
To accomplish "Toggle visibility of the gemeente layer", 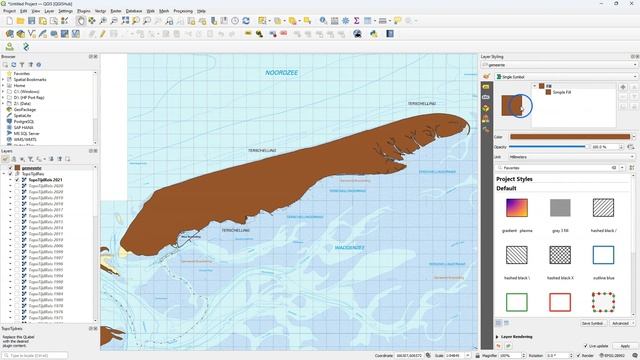I will [10, 168].
